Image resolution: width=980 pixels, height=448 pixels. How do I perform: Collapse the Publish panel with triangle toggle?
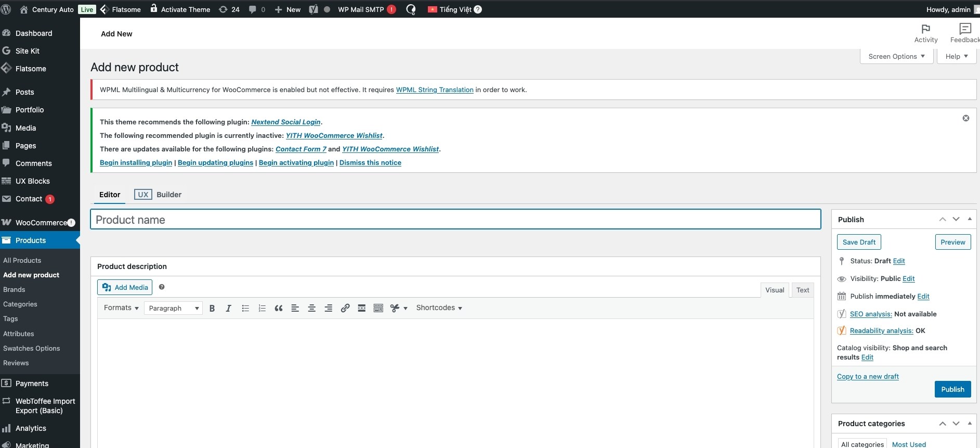[970, 219]
